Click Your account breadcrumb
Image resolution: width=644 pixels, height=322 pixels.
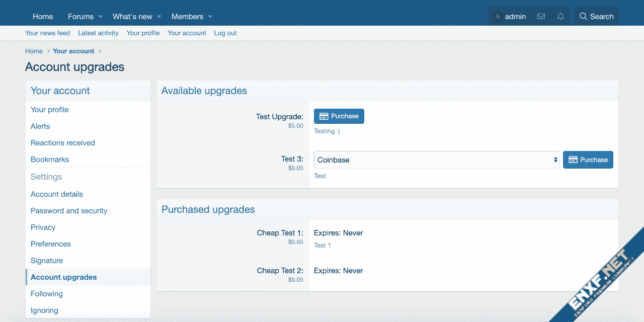pyautogui.click(x=73, y=51)
